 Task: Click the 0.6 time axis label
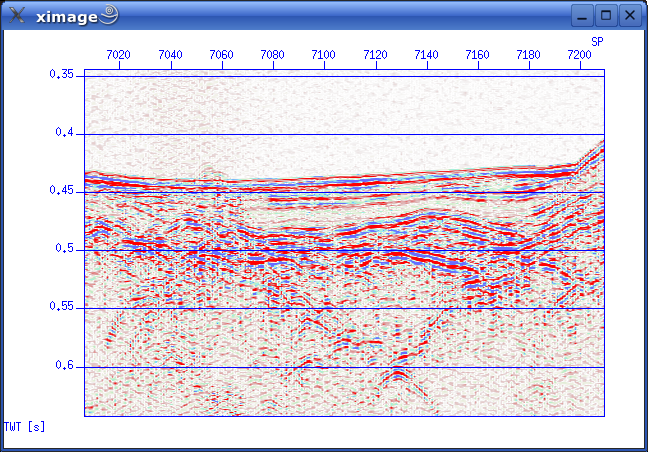click(65, 366)
